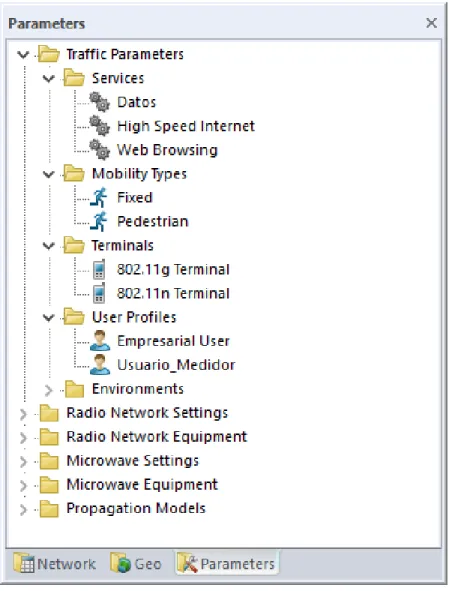Click the Traffic Parameters folder icon
Screen dimensions: 449x591
(x=49, y=54)
